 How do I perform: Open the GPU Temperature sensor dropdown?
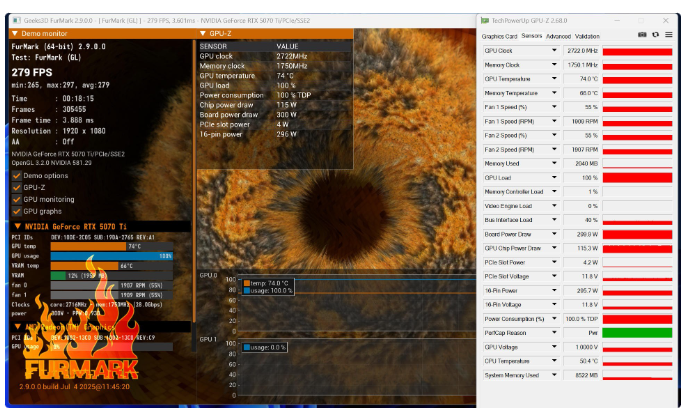(554, 79)
